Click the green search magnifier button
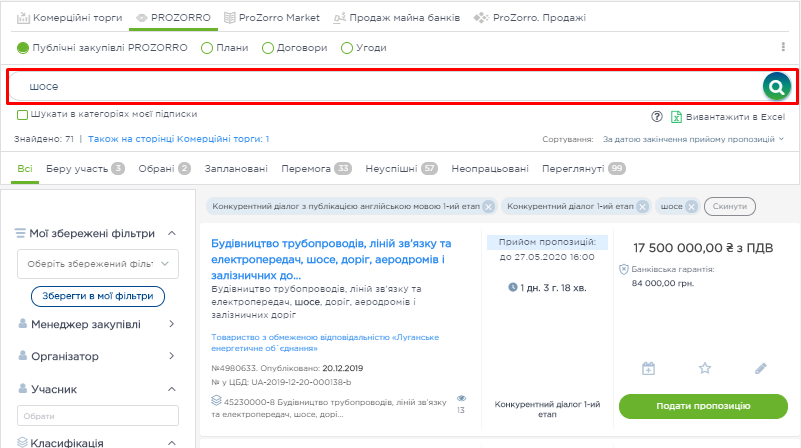The height and width of the screenshot is (448, 801). 776,87
